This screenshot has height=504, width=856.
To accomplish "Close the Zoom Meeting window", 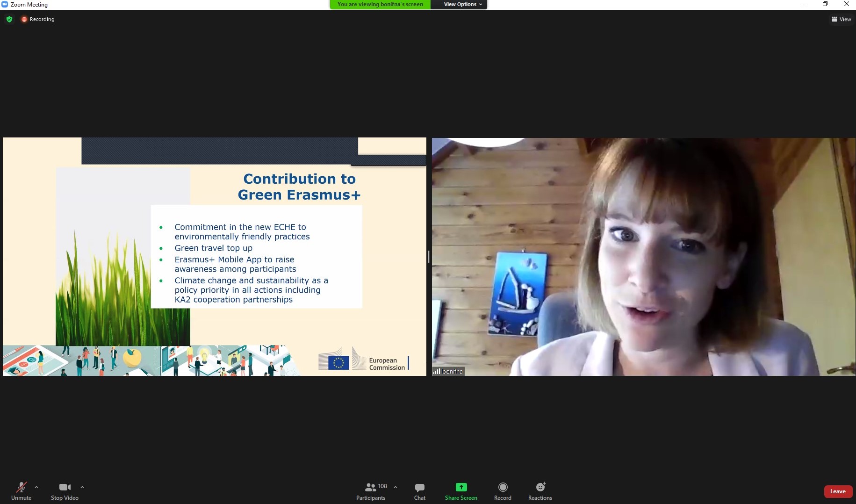I will (846, 4).
